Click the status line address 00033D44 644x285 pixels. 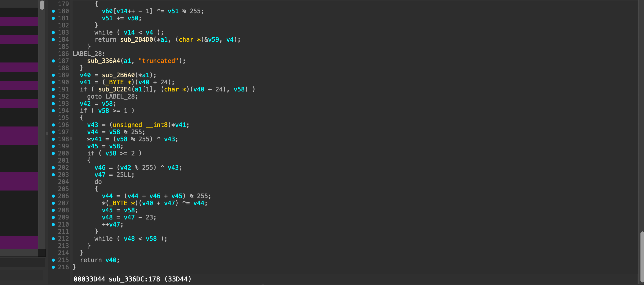89,279
